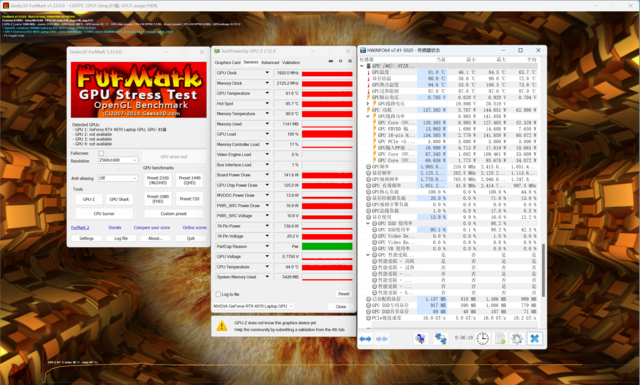The image size is (640, 385).
Task: Collapse HWiNFO GPU D3D usage group
Action: [368, 223]
